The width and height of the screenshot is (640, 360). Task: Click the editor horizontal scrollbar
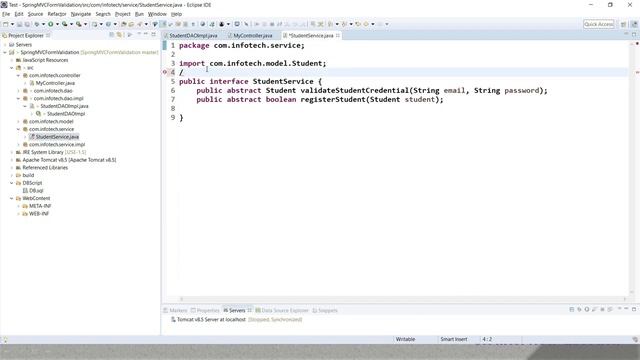[x=402, y=299]
